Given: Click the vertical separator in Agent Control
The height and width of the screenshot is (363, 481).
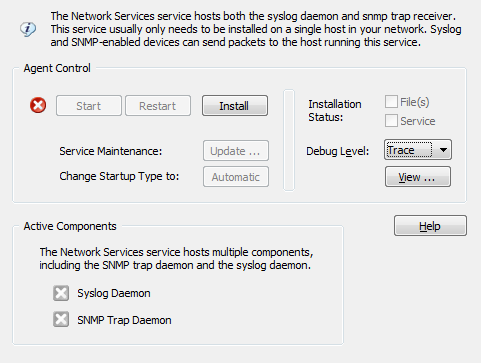Looking at the screenshot, I should coord(289,140).
